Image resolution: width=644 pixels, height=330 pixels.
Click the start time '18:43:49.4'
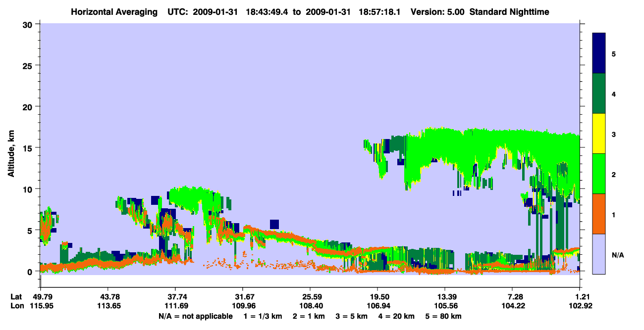click(x=266, y=11)
